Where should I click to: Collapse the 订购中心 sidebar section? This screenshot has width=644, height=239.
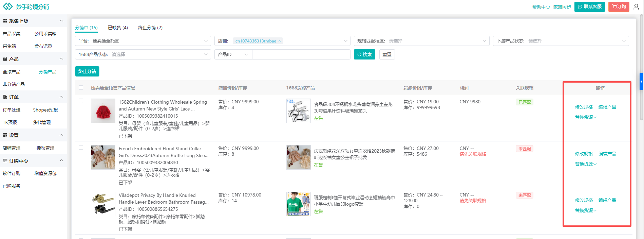click(x=61, y=161)
